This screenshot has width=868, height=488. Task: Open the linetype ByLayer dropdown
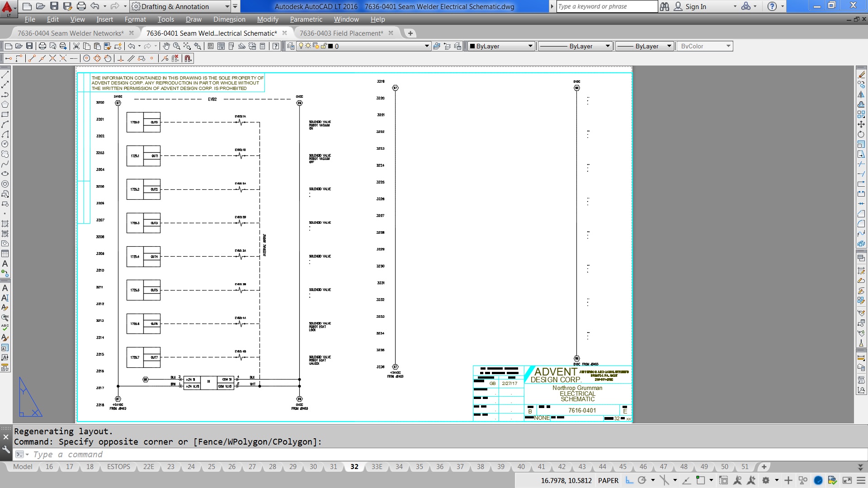[607, 46]
